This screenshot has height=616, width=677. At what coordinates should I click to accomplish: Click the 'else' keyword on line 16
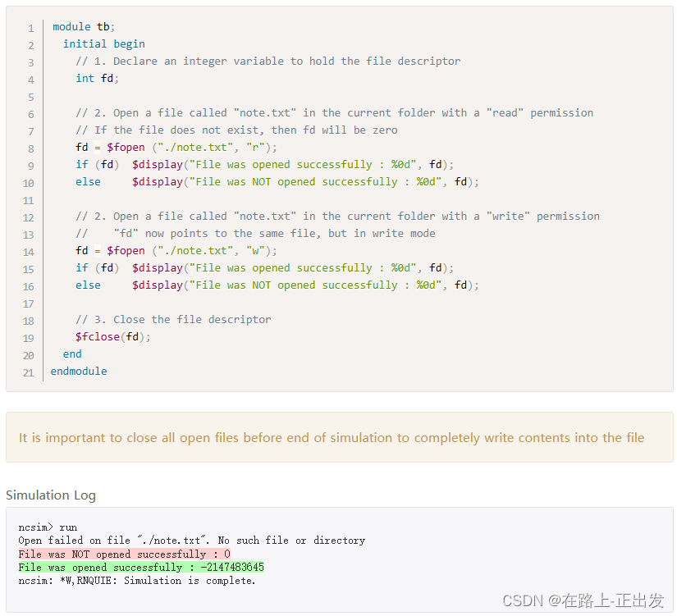tap(88, 285)
